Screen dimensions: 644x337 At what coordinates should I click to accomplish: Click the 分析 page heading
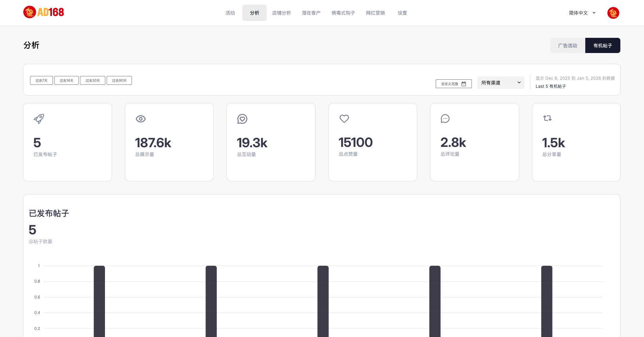click(x=31, y=45)
